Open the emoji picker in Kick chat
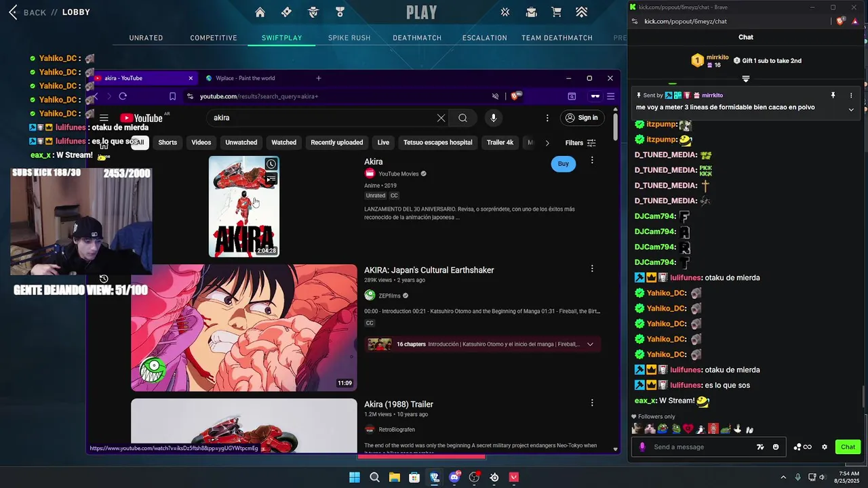The width and height of the screenshot is (868, 488). [x=776, y=447]
